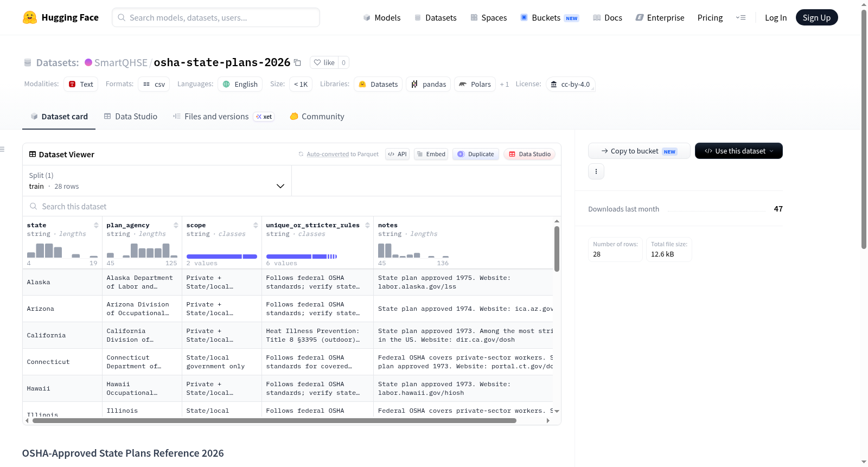Copy dataset name with the copy icon
Image resolution: width=868 pixels, height=467 pixels.
click(x=297, y=62)
